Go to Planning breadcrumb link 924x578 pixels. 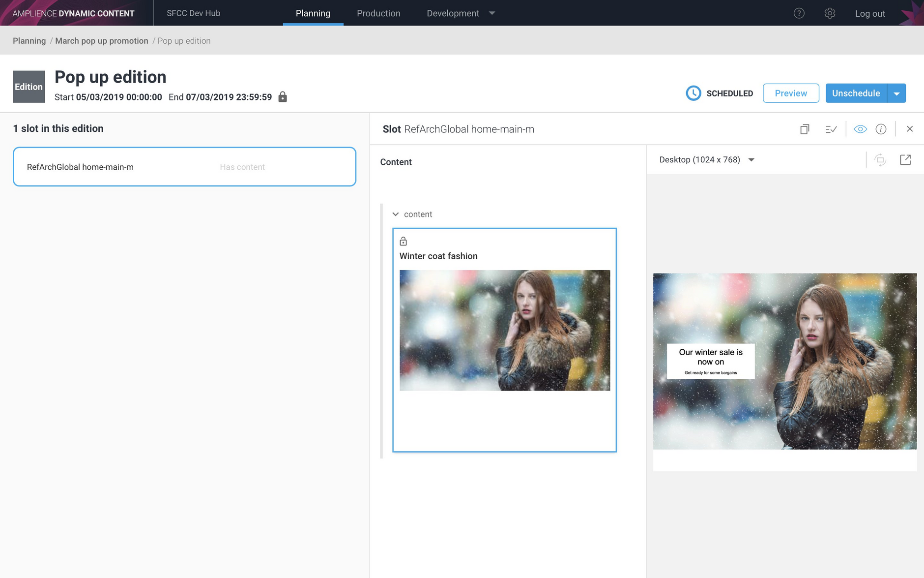click(29, 41)
